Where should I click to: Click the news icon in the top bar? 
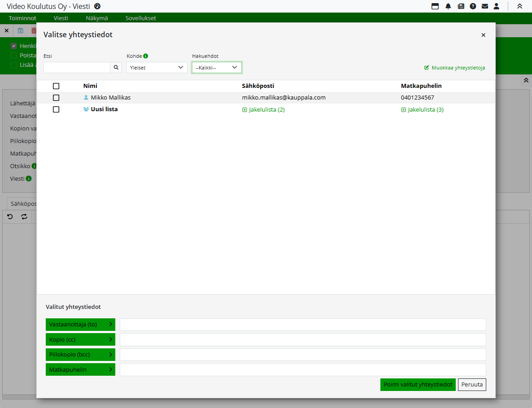pos(461,6)
